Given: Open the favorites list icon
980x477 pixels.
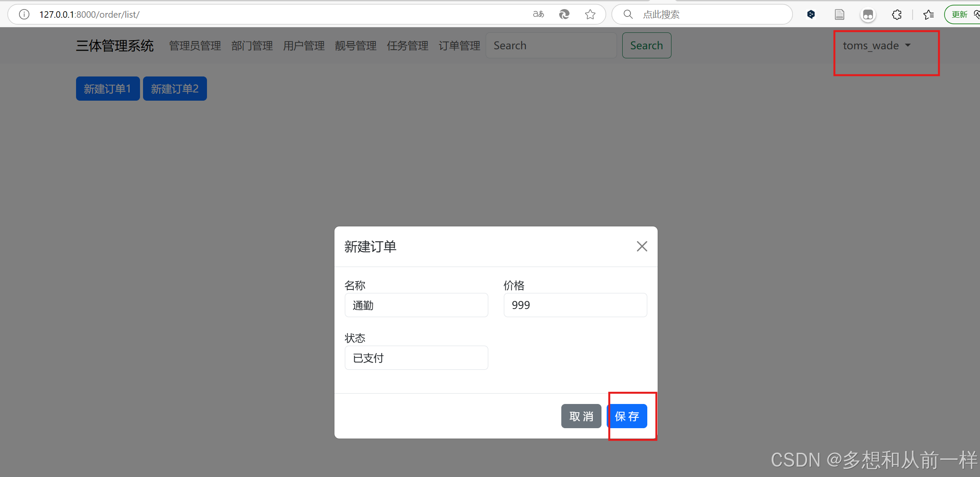Looking at the screenshot, I should pyautogui.click(x=928, y=14).
